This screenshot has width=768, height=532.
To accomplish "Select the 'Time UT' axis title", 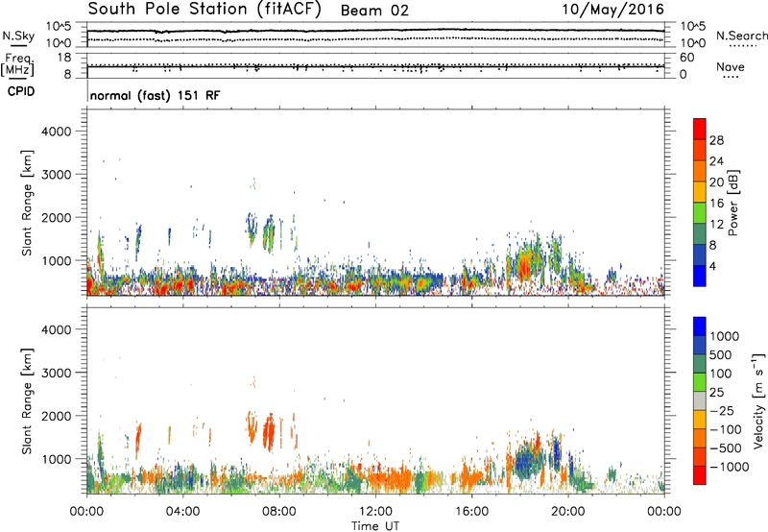I will tap(375, 526).
